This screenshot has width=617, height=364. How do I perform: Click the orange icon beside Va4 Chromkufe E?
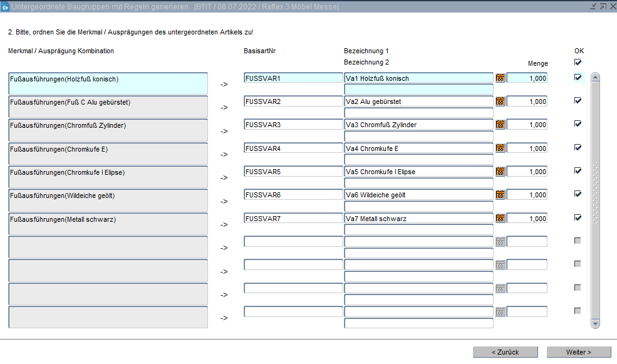pyautogui.click(x=500, y=148)
